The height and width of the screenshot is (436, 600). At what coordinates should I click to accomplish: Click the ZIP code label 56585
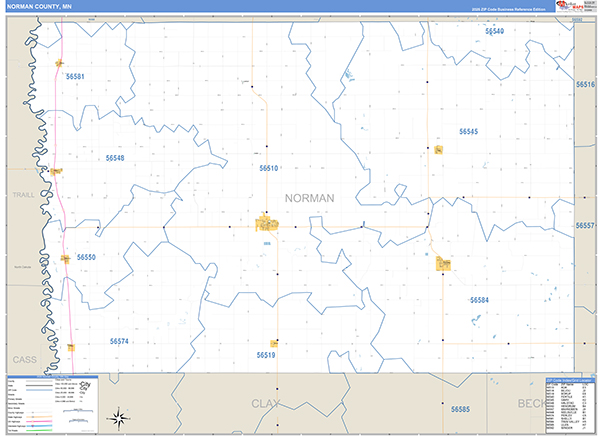pos(460,410)
